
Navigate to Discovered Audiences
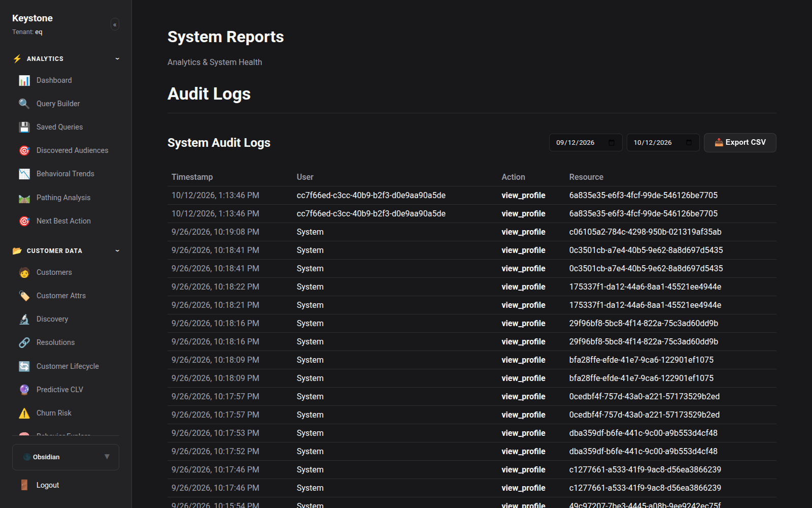73,150
